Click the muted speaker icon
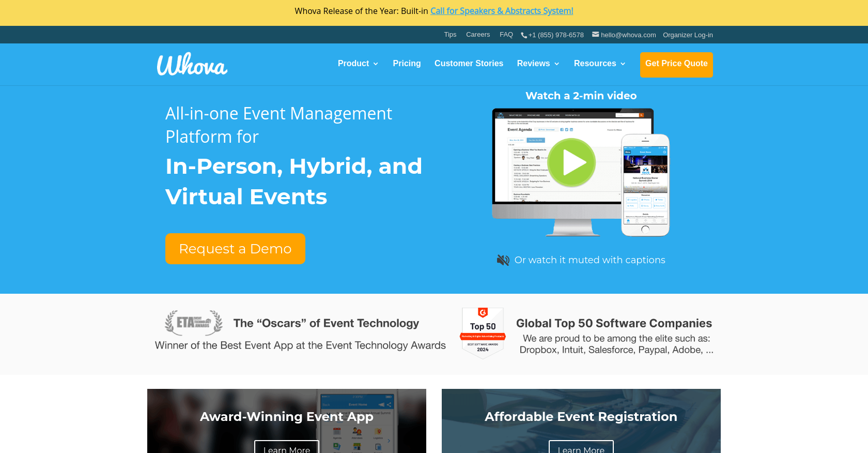Image resolution: width=868 pixels, height=453 pixels. pyautogui.click(x=503, y=260)
